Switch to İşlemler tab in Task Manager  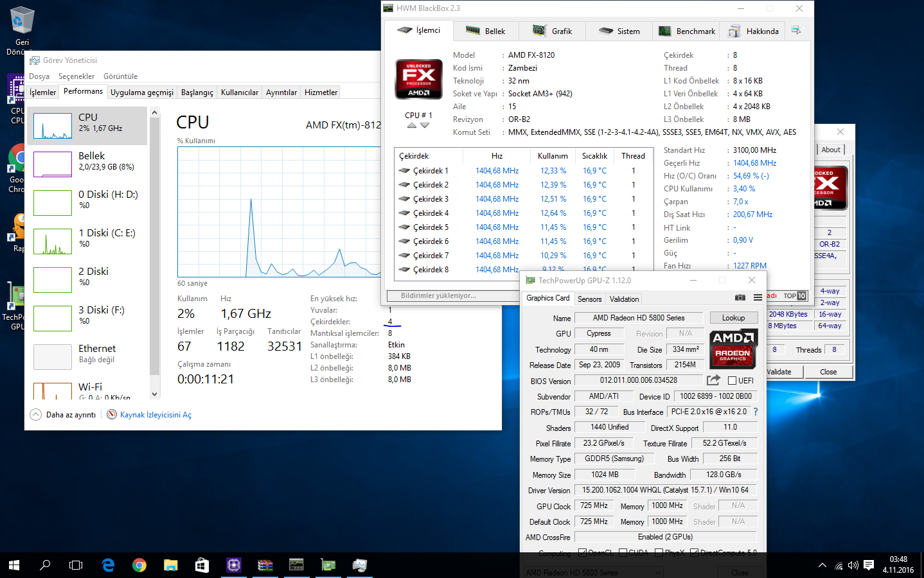[x=42, y=92]
